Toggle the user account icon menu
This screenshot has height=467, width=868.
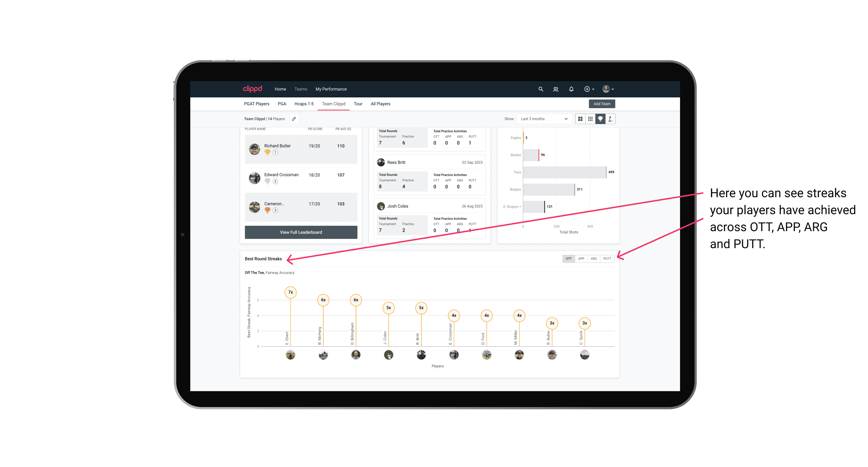coord(608,89)
